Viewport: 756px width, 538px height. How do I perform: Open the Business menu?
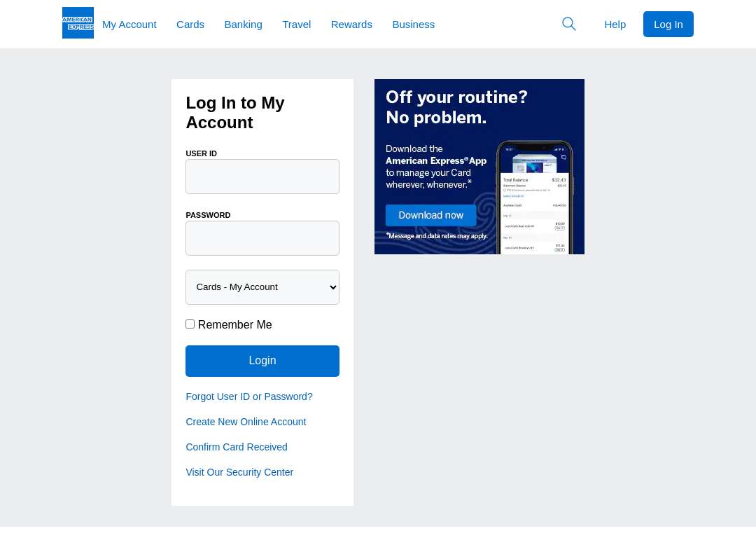tap(413, 25)
